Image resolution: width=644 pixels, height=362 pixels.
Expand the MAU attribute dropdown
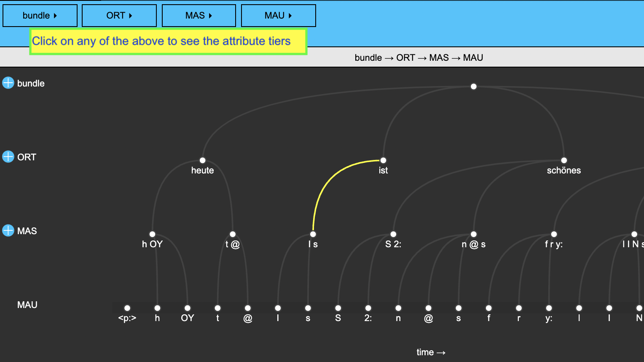click(278, 16)
